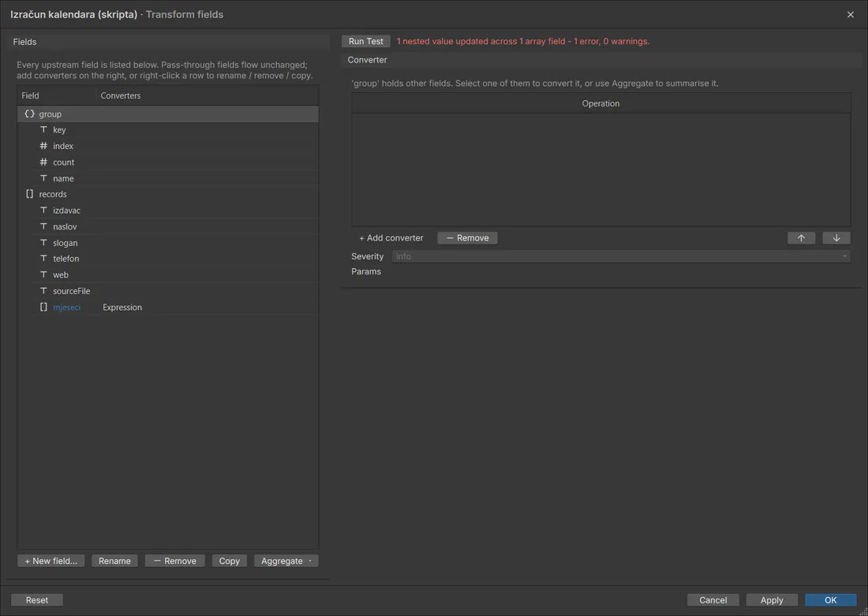868x616 pixels.
Task: Click the text type icon beside telefon
Action: [x=43, y=259]
